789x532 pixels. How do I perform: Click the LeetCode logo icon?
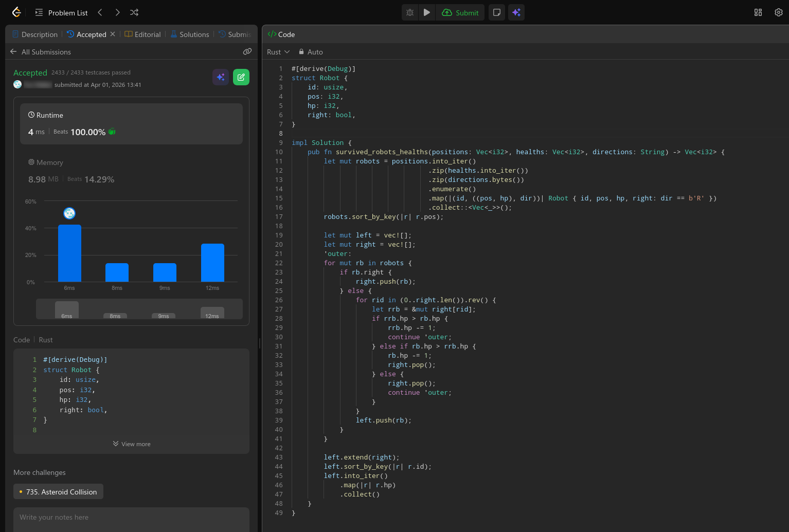coord(16,12)
